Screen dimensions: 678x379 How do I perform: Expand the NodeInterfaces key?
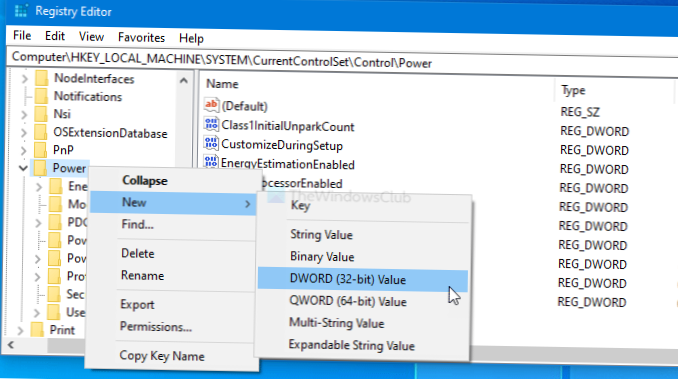click(25, 79)
